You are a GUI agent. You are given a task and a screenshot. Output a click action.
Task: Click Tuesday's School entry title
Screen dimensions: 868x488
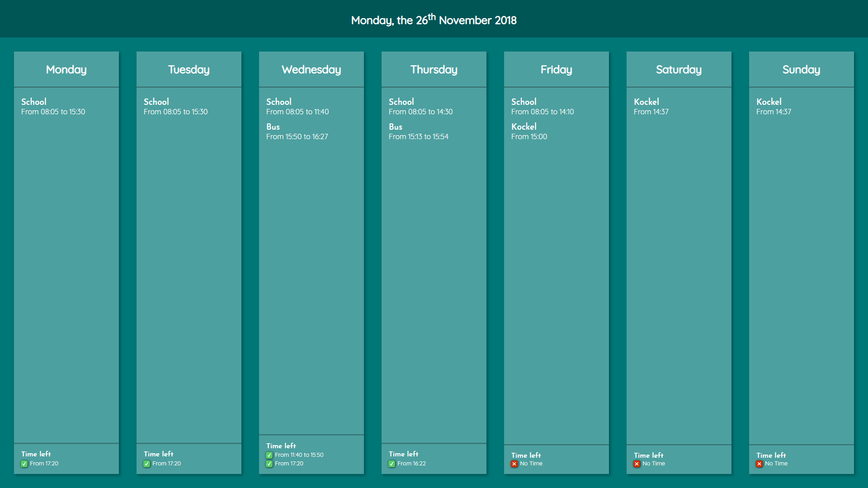tap(156, 102)
